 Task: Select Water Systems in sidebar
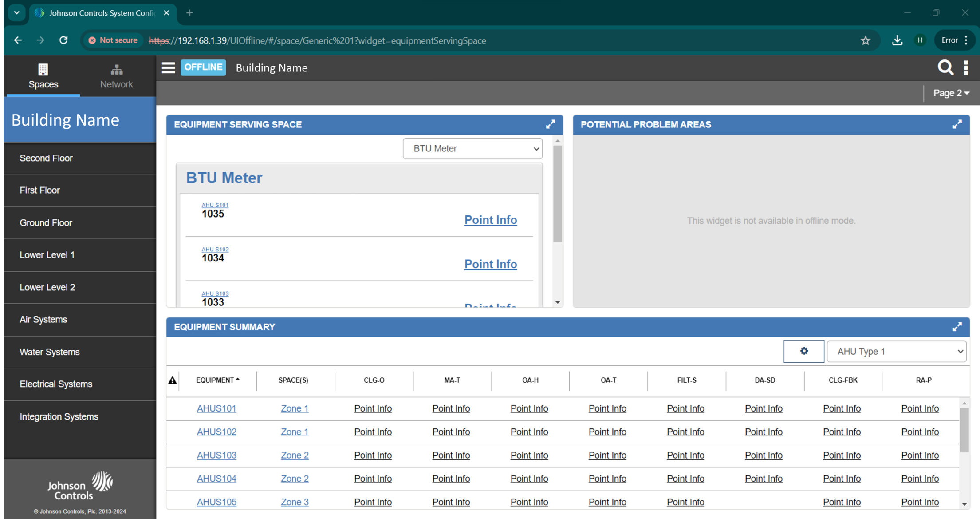pyautogui.click(x=50, y=352)
